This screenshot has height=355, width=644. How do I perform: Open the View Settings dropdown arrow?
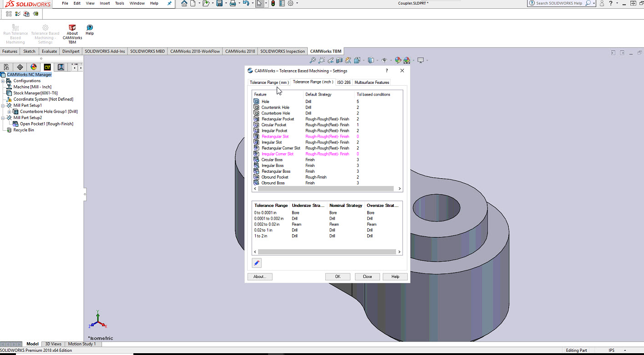426,60
